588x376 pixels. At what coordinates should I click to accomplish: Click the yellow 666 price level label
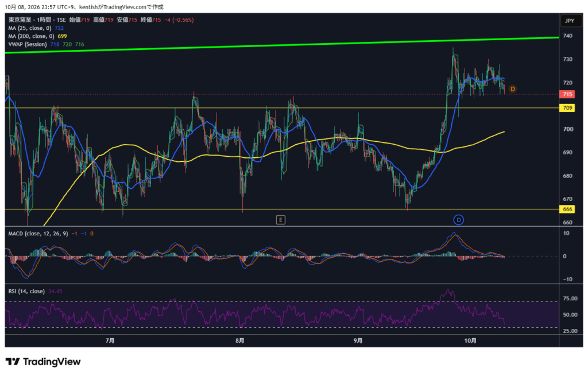pyautogui.click(x=567, y=209)
